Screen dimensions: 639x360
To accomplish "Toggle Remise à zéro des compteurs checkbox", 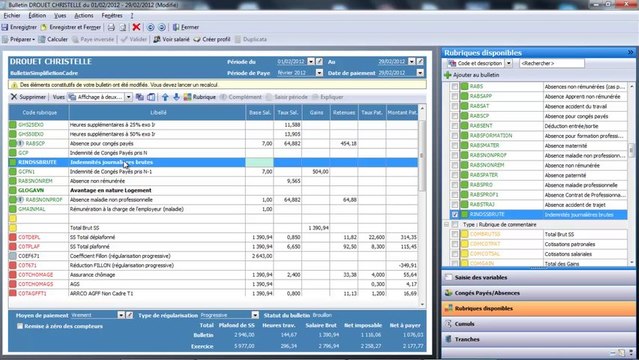I will [20, 326].
